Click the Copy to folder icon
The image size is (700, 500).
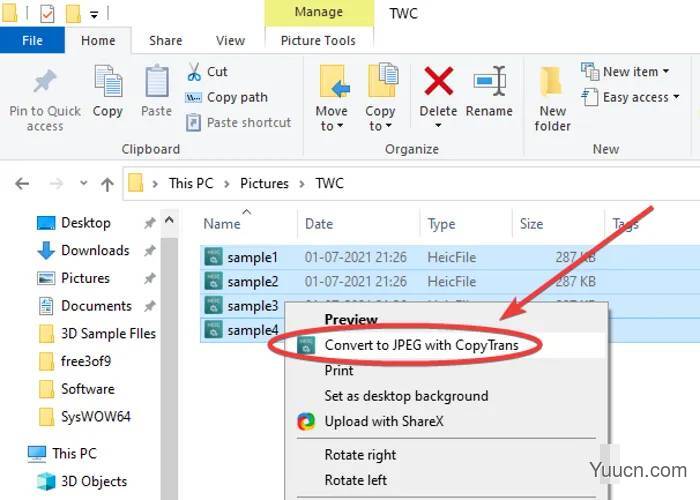click(x=383, y=80)
